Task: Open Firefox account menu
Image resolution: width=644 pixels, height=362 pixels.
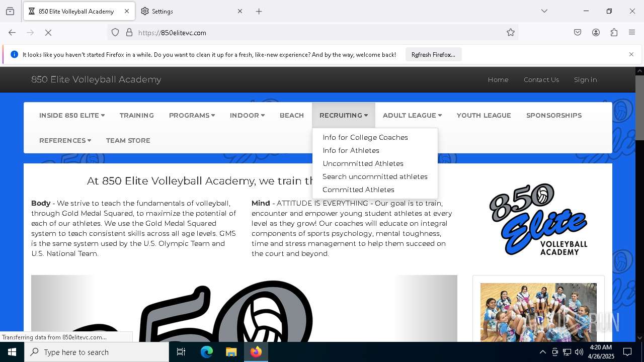Action: pos(596,33)
